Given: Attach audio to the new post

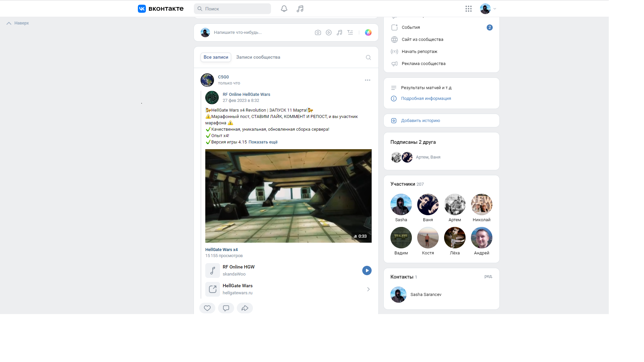Looking at the screenshot, I should [x=339, y=33].
